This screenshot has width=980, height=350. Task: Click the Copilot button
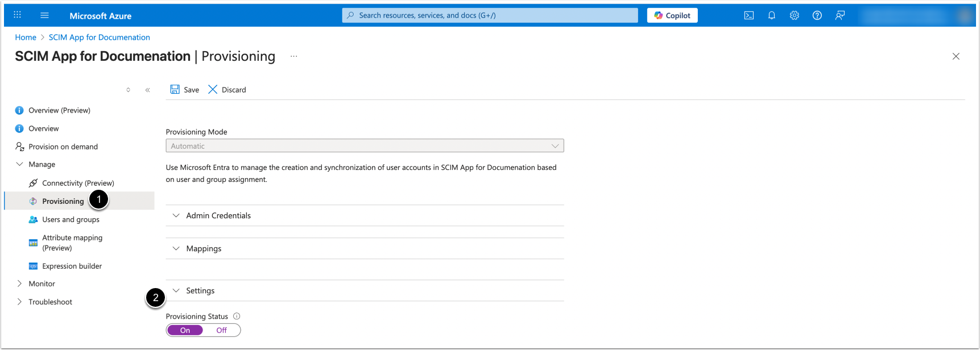[x=672, y=15]
